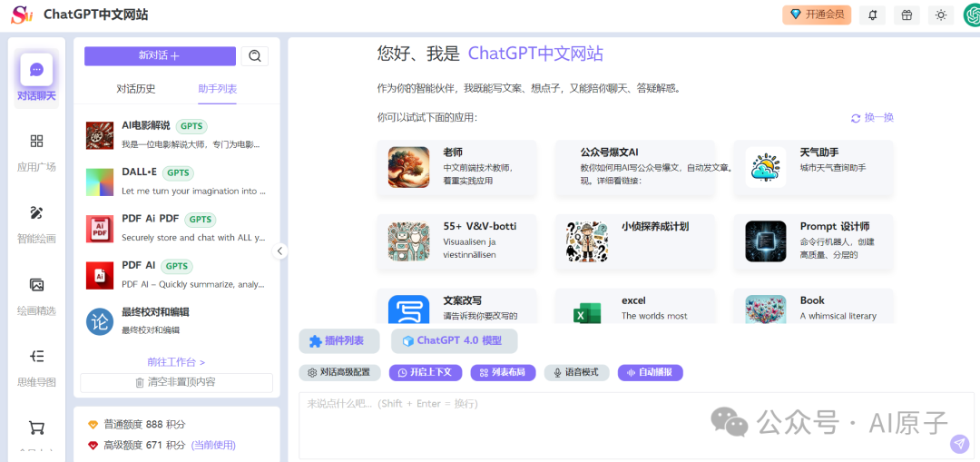The width and height of the screenshot is (980, 462).
Task: Click the user avatar at top right
Action: pos(972,15)
